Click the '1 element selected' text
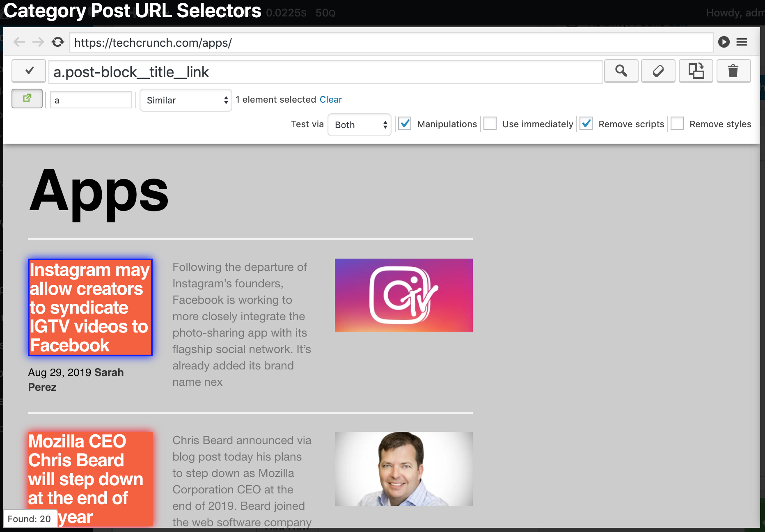765x532 pixels. pos(276,100)
